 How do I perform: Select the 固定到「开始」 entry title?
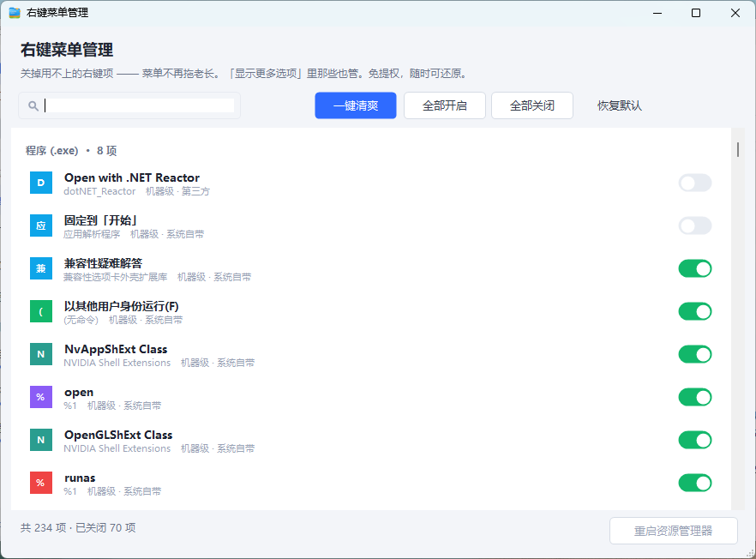pyautogui.click(x=101, y=221)
